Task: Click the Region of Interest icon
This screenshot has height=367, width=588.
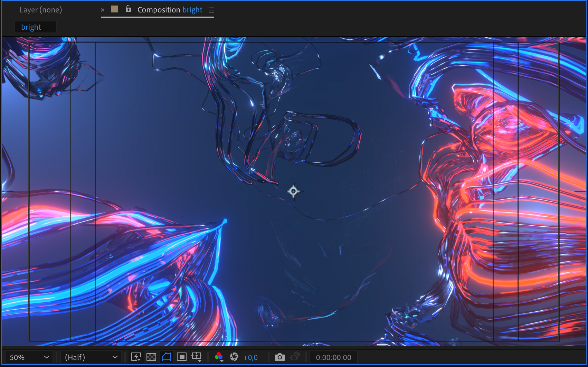Action: click(x=182, y=357)
